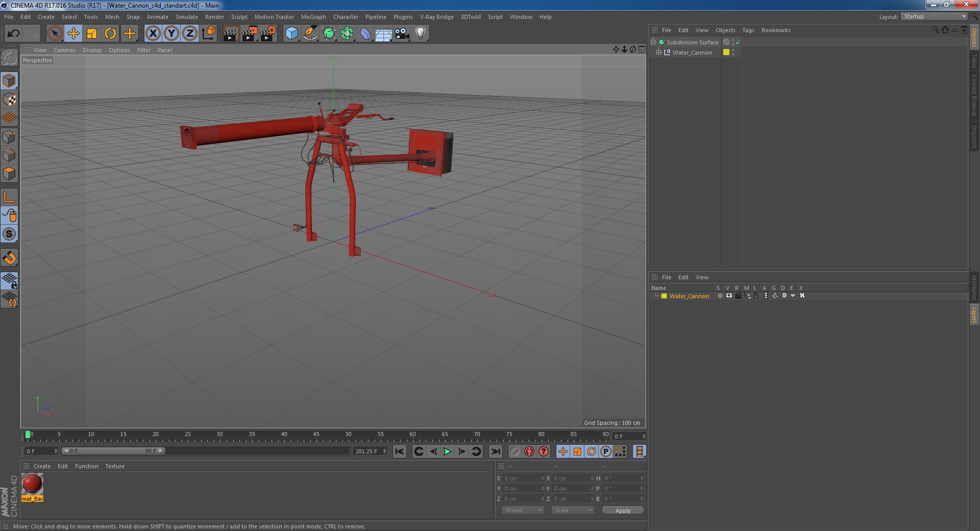Add a Floor environment object
This screenshot has width=980, height=531.
tap(384, 34)
